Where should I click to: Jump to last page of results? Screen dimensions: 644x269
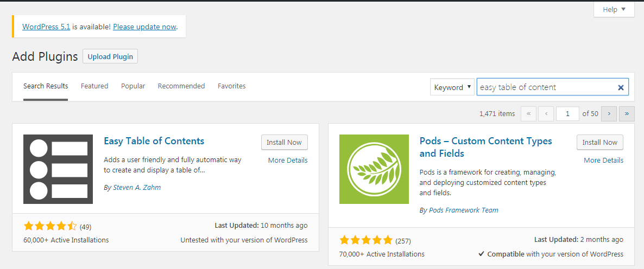[x=627, y=114]
